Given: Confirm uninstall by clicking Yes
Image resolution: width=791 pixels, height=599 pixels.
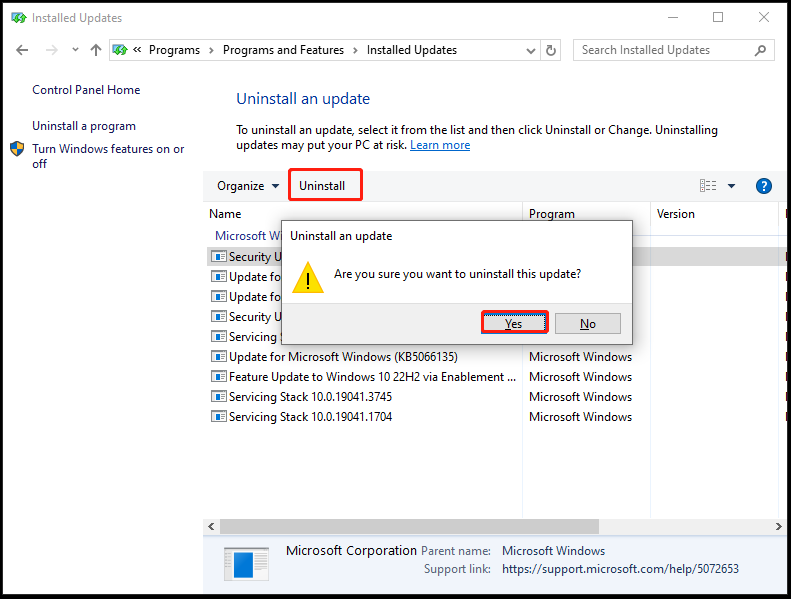Looking at the screenshot, I should (514, 323).
